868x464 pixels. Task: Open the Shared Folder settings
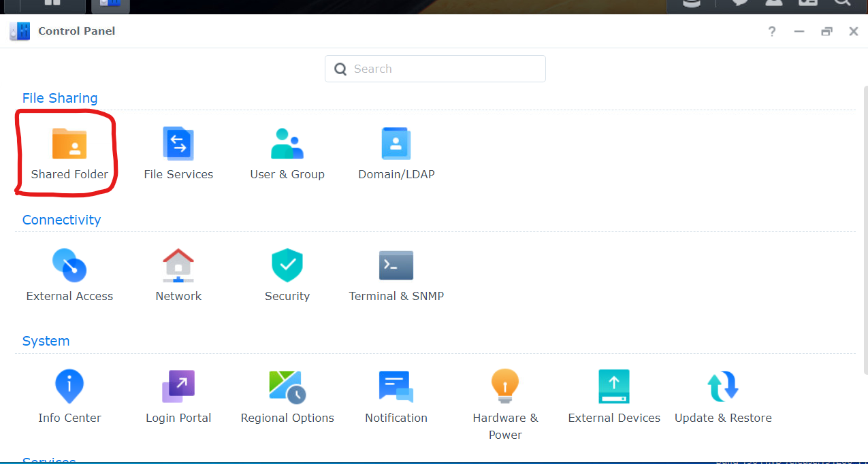[69, 154]
